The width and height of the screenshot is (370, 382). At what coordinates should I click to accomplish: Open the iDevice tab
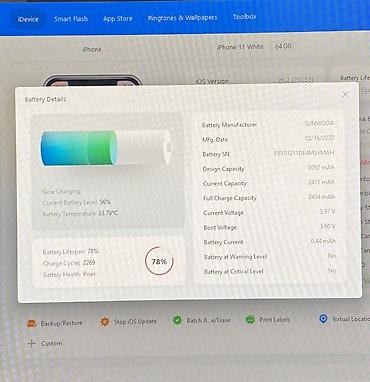[28, 19]
